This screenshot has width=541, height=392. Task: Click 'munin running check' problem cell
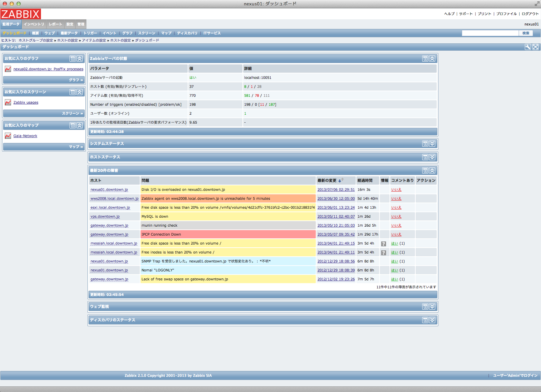tap(228, 225)
